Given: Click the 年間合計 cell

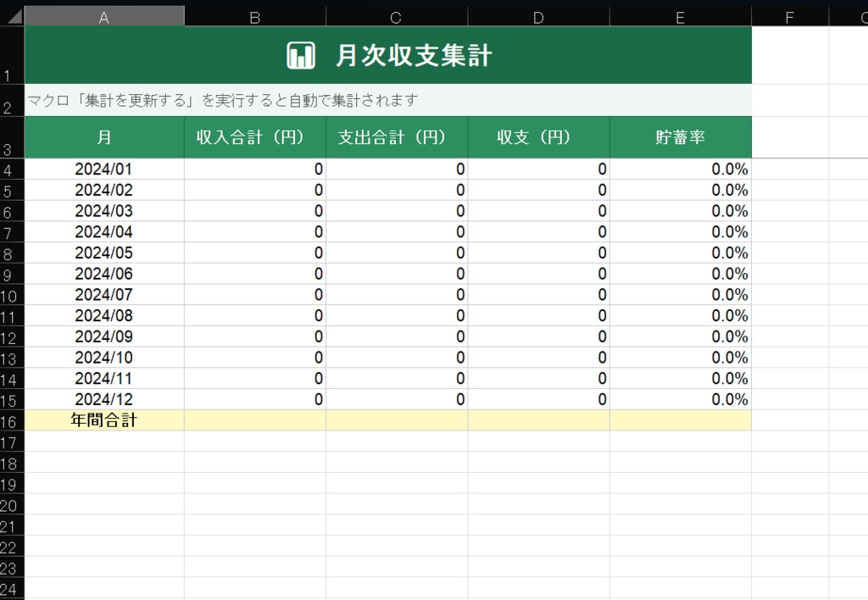Looking at the screenshot, I should (104, 420).
